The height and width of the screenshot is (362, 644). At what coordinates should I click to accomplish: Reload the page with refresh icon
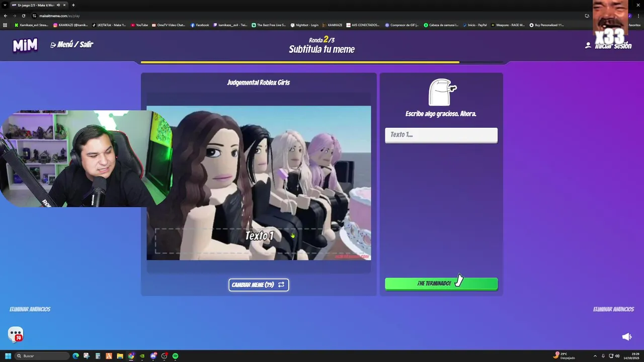24,16
